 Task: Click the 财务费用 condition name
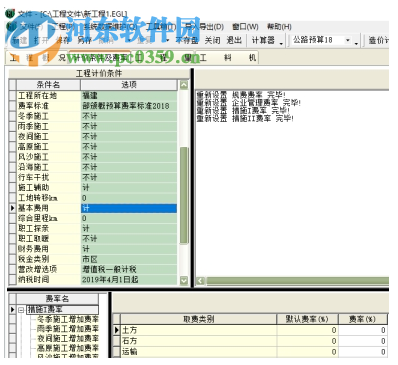[x=33, y=249]
